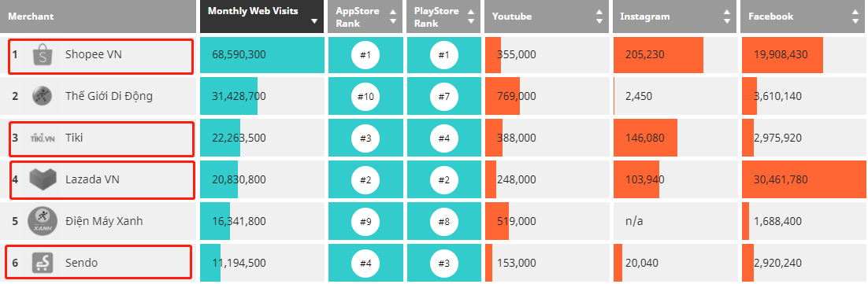Open the Điện Máy Xanh logo
The image size is (868, 284).
42,221
